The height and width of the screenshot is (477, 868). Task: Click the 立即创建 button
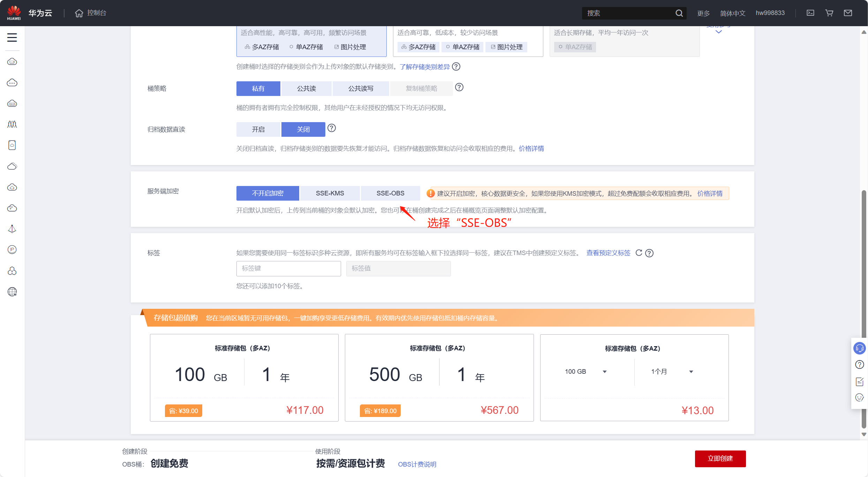tap(720, 459)
